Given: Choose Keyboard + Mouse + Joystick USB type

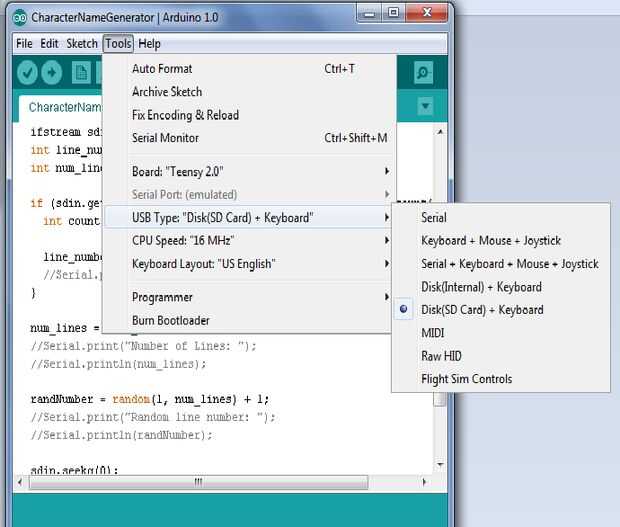Looking at the screenshot, I should point(501,240).
